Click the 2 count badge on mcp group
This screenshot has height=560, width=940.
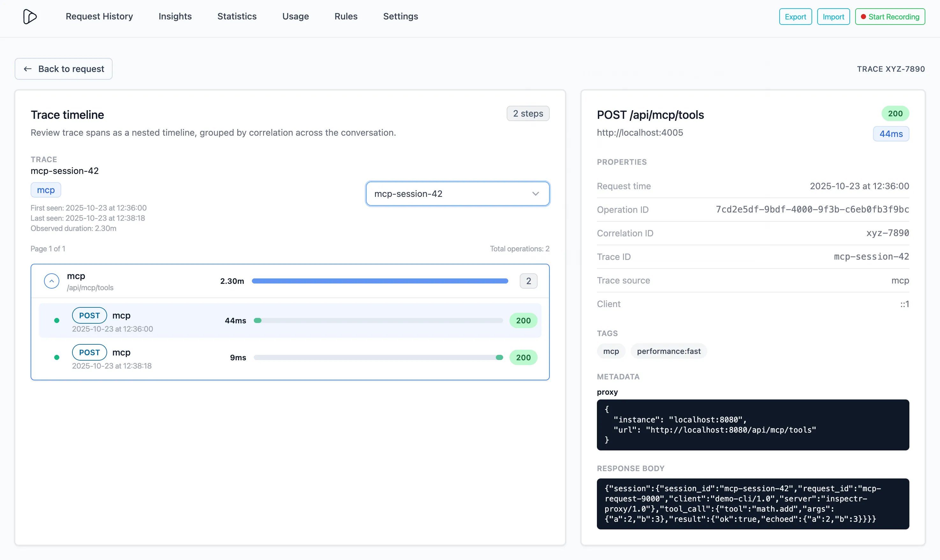[x=528, y=281]
